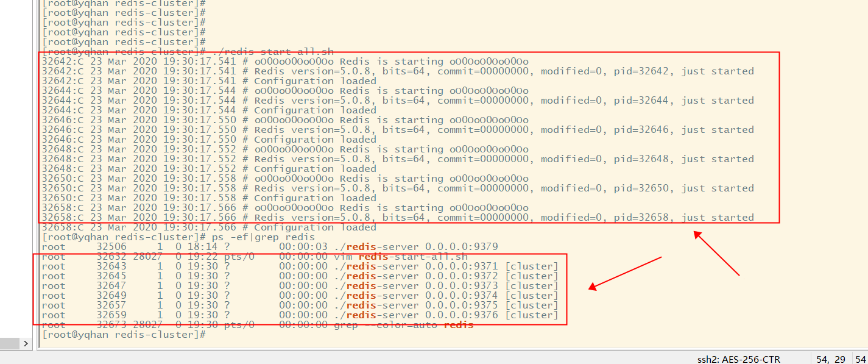Click the 32642 'Redis is starting' log line

click(x=285, y=62)
